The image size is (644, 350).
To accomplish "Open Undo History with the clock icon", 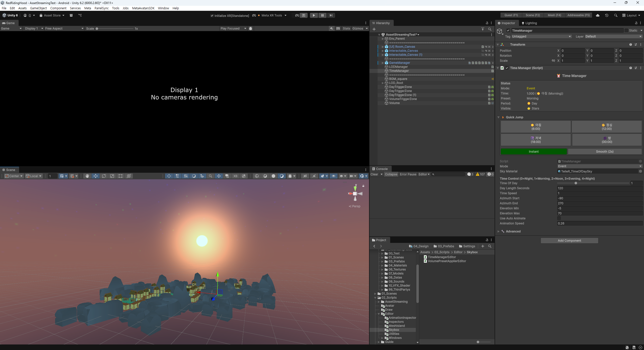I will 607,15.
